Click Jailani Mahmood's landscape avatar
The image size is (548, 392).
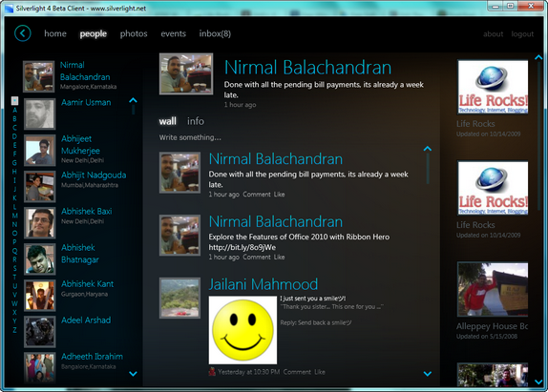(x=180, y=299)
